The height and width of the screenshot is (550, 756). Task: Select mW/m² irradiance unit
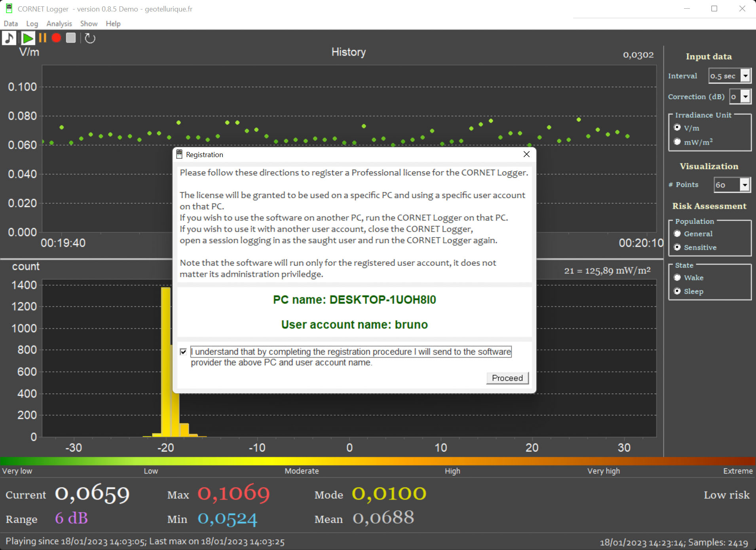(677, 142)
